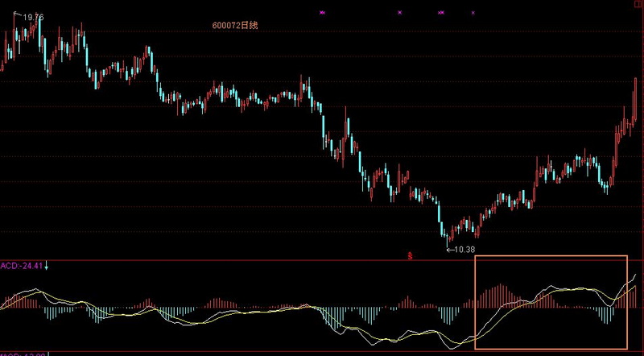Click the first magenta x marker at top
The height and width of the screenshot is (356, 644).
pos(322,13)
